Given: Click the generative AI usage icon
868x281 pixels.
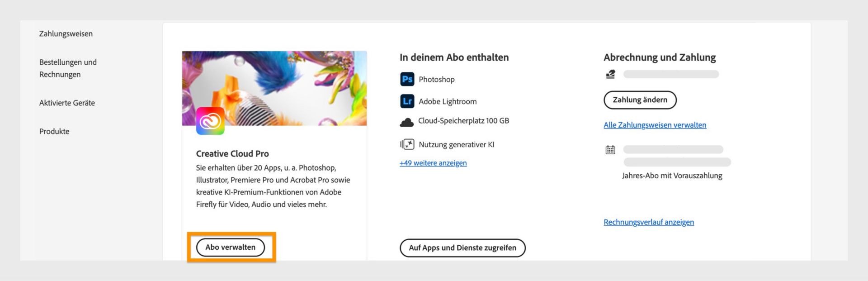Looking at the screenshot, I should click(407, 144).
